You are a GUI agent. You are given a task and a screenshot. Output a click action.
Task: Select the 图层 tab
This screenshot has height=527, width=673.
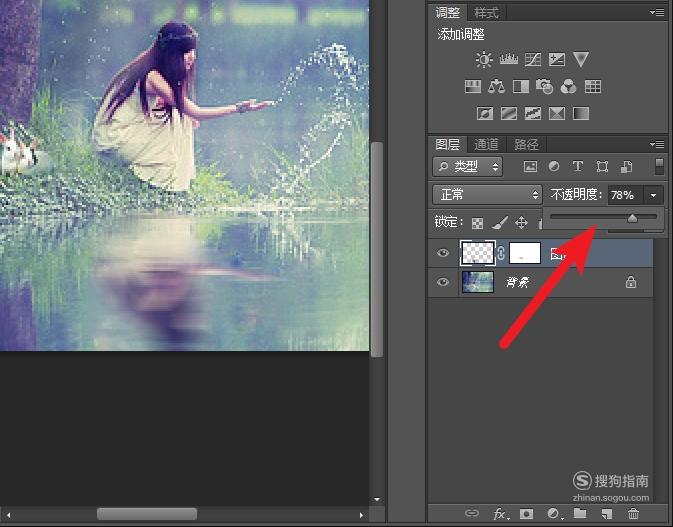447,144
